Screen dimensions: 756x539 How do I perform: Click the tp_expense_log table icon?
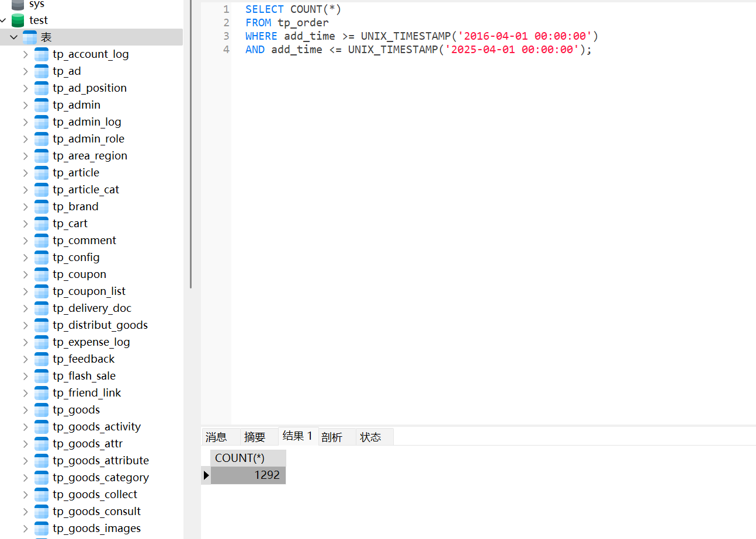point(41,342)
